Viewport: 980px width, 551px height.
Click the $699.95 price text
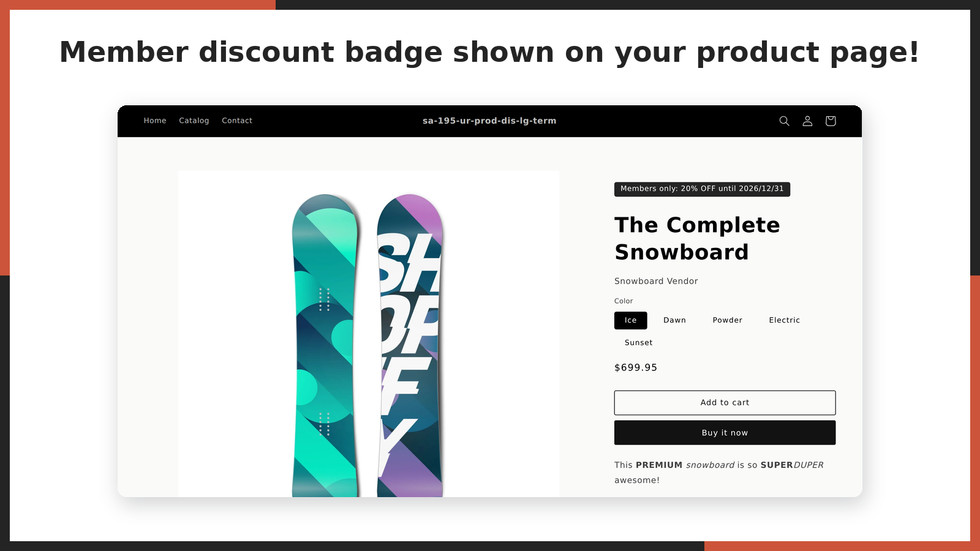[x=636, y=367]
